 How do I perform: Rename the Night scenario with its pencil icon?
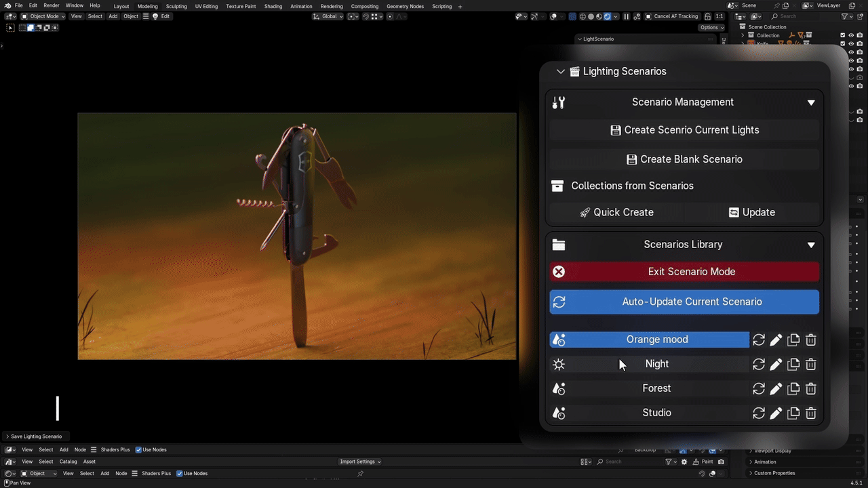click(x=776, y=364)
